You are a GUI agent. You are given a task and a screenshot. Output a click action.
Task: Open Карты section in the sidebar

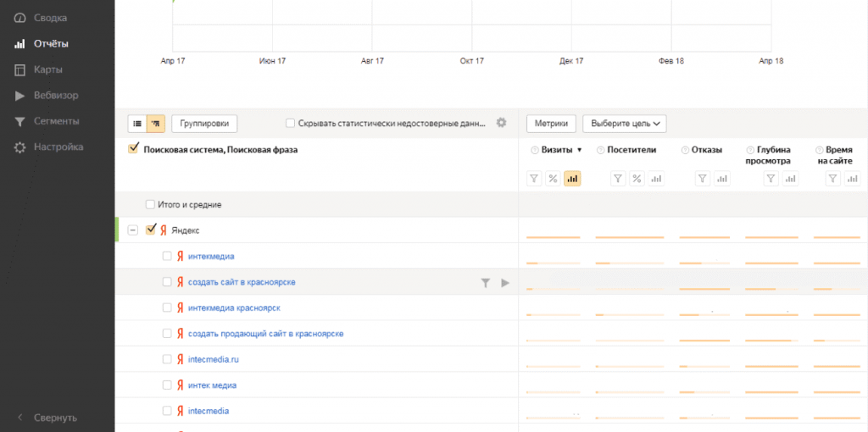[20, 69]
